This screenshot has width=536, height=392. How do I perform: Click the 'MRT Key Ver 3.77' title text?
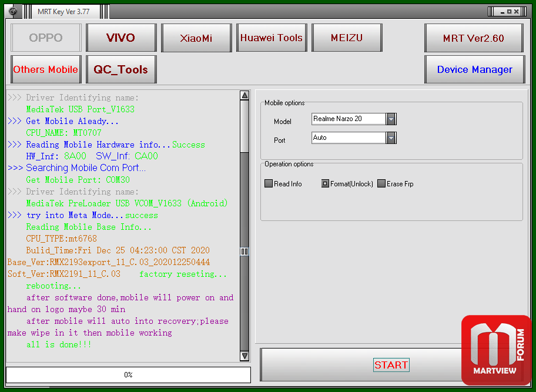tap(63, 12)
